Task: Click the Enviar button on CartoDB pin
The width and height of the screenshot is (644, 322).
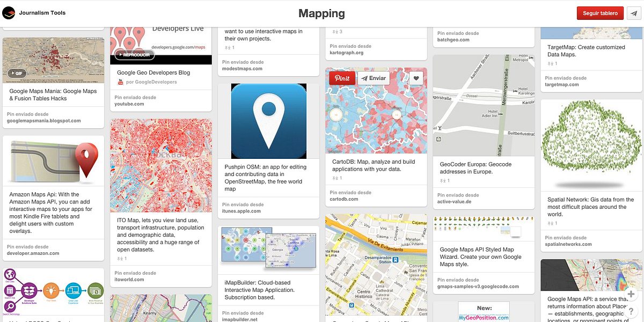Action: click(373, 78)
